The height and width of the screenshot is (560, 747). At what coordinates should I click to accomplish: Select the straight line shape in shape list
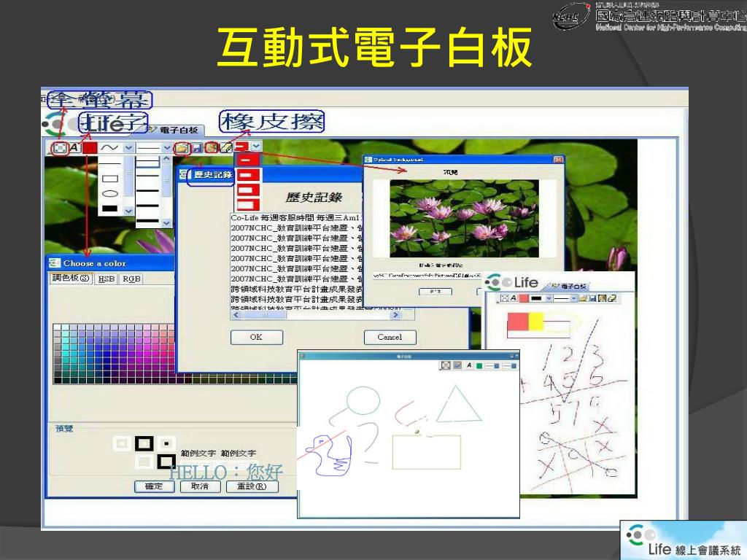click(110, 164)
